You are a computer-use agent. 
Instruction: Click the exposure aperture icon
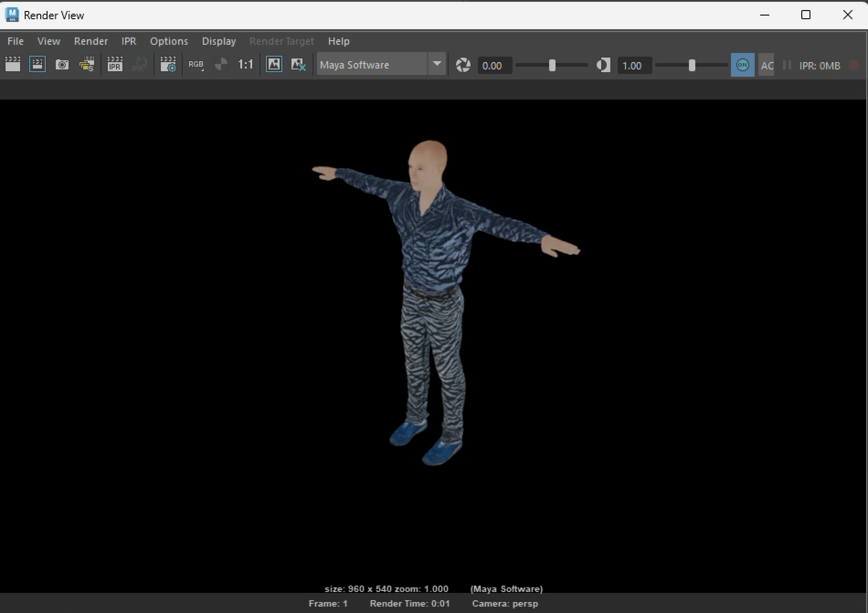pos(463,65)
